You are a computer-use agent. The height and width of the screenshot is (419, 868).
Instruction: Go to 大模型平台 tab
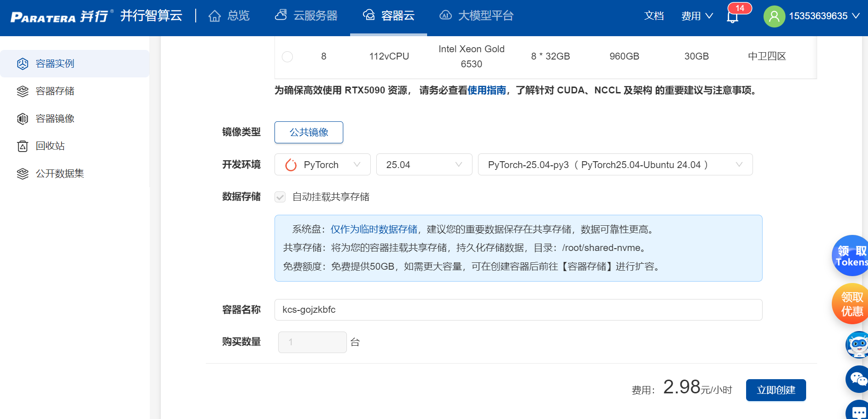pyautogui.click(x=477, y=16)
